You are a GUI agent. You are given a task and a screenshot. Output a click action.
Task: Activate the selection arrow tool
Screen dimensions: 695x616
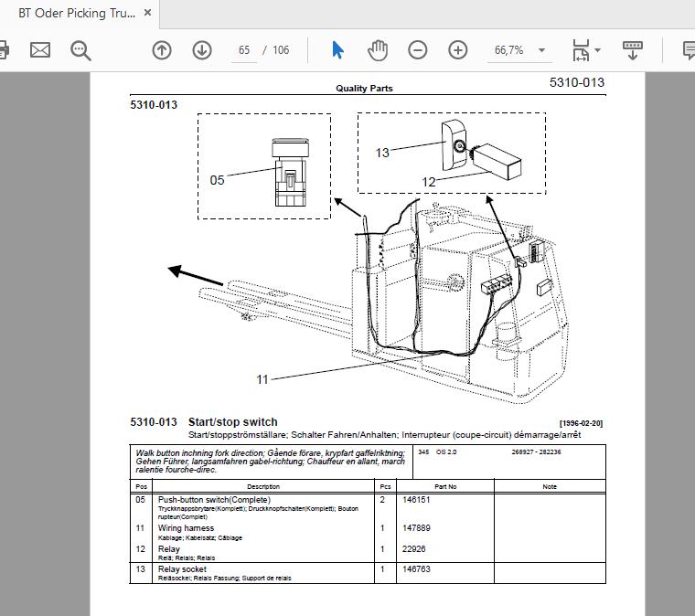tap(337, 50)
